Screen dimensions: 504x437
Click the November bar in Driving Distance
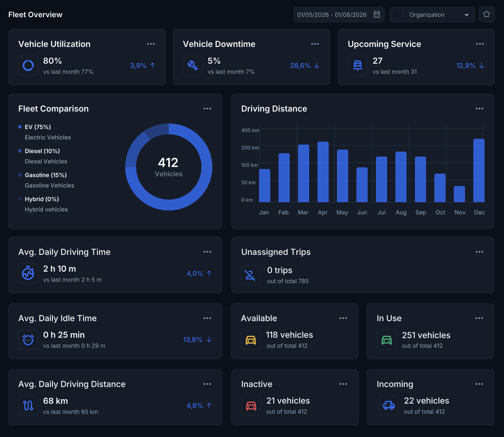coord(459,194)
